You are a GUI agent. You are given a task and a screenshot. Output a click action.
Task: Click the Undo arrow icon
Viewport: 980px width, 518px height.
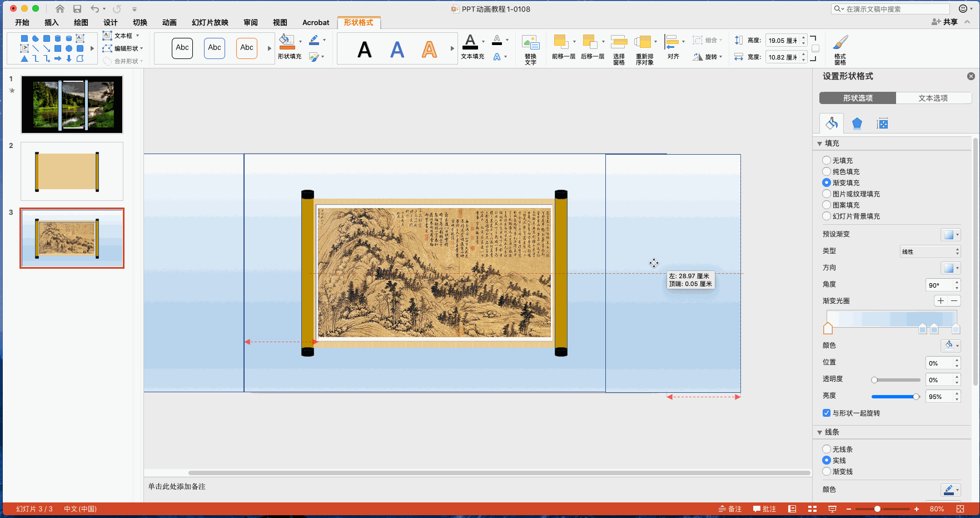coord(95,9)
